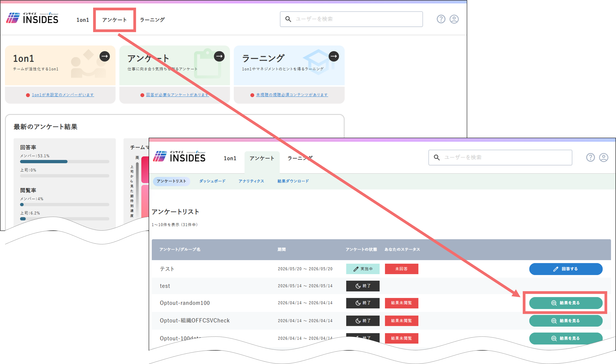Select the アンケートリスト sub-tab
Viewport: 616px width, 364px height.
171,181
